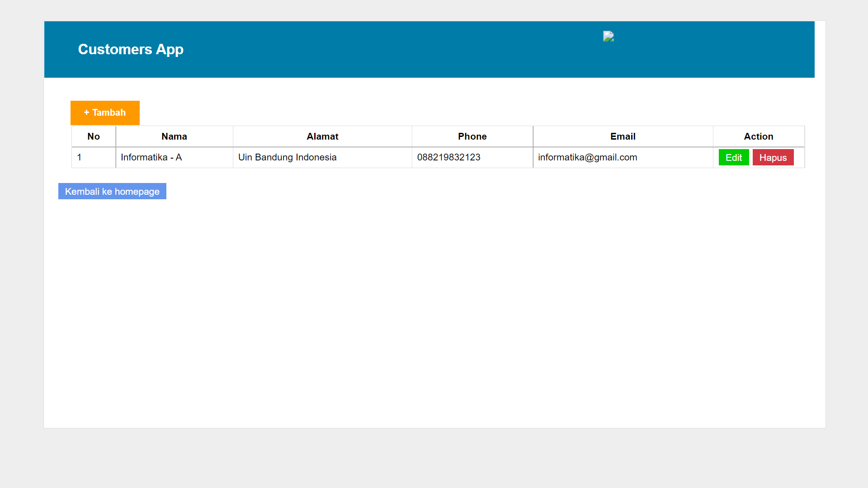Select the phone number 088219832123 cell

448,157
